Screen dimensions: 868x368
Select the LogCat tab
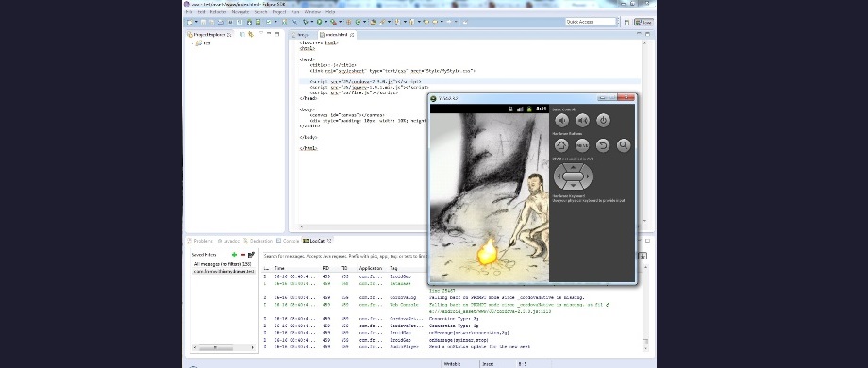coord(317,241)
